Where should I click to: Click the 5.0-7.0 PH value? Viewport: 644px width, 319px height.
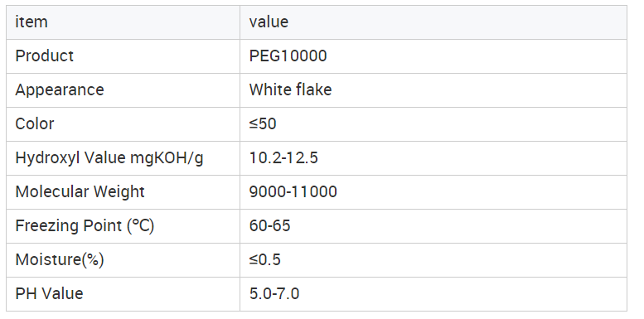click(x=274, y=293)
